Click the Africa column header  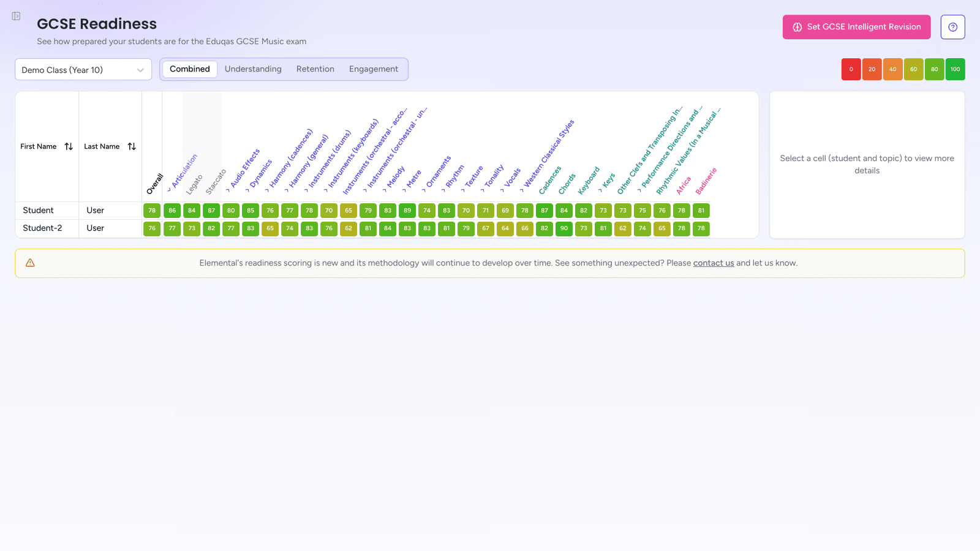click(x=684, y=186)
